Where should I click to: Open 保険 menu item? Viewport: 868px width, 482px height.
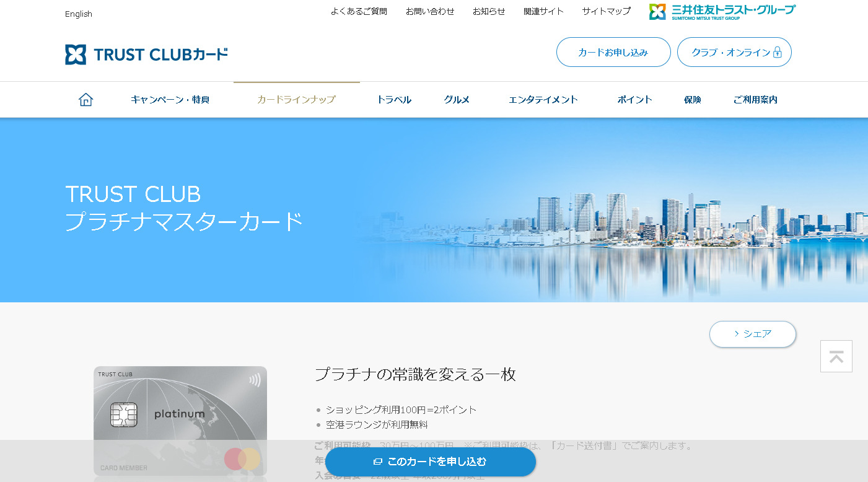(x=693, y=100)
